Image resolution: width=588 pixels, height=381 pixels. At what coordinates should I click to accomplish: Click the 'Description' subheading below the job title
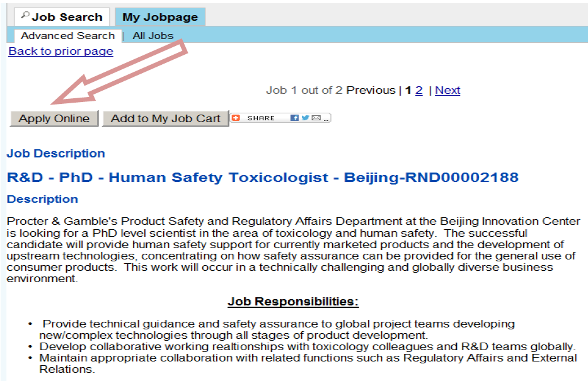[x=42, y=199]
